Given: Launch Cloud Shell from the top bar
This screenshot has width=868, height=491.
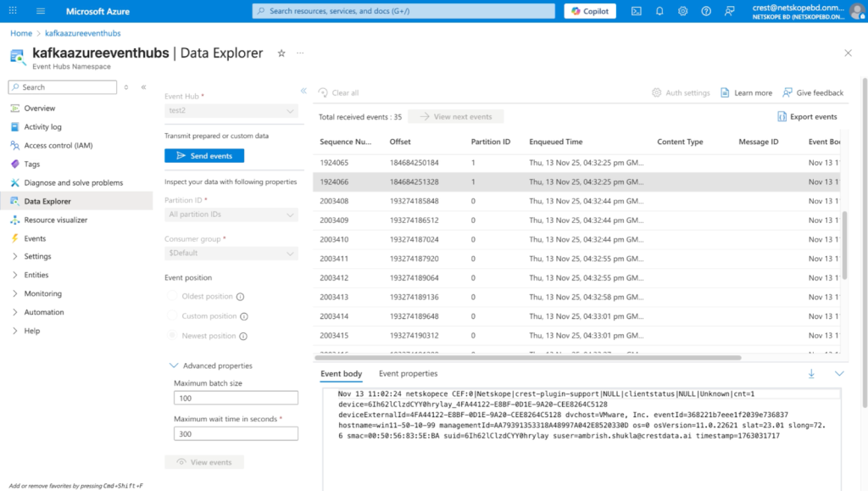Looking at the screenshot, I should coord(637,11).
